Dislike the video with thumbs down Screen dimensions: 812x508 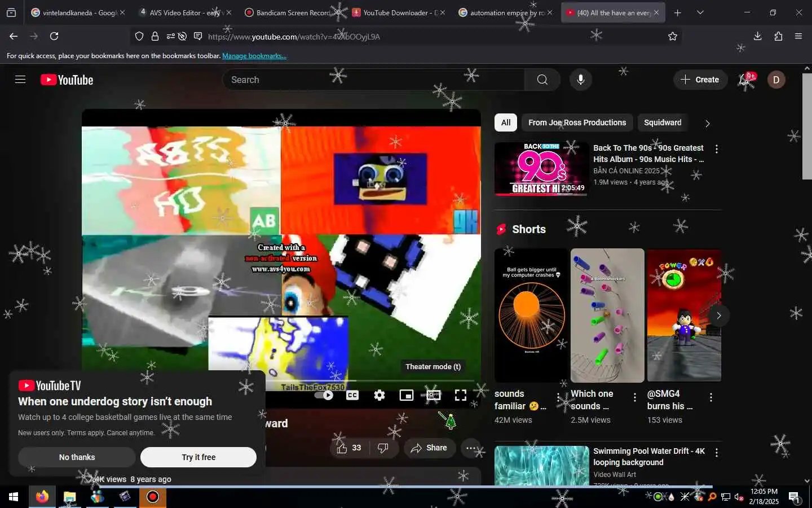pos(383,448)
